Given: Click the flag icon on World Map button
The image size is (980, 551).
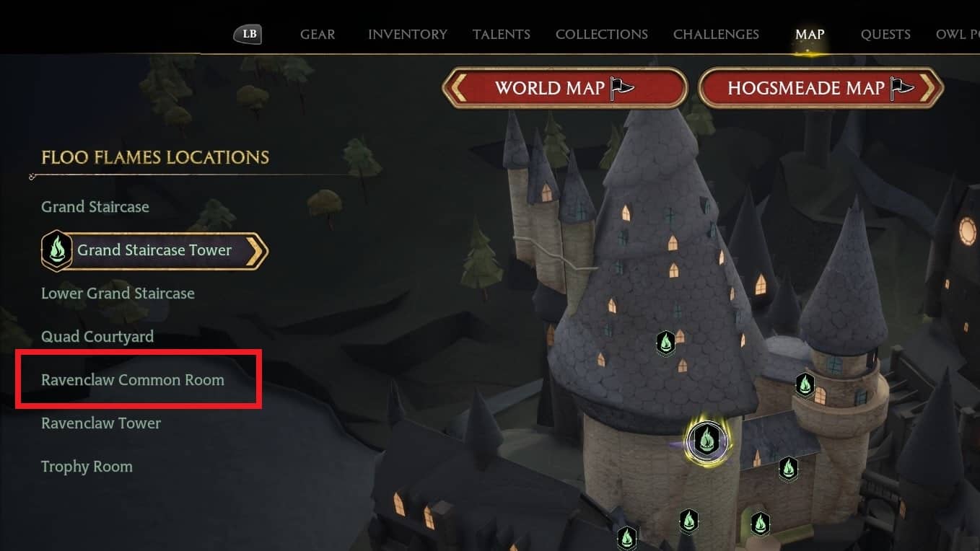Looking at the screenshot, I should [621, 88].
